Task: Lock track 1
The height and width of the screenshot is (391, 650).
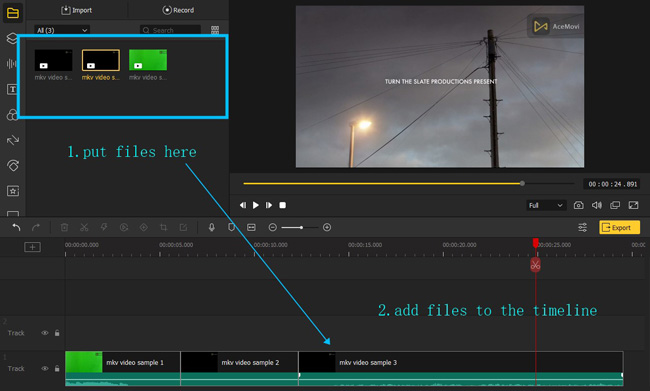Action: point(57,369)
